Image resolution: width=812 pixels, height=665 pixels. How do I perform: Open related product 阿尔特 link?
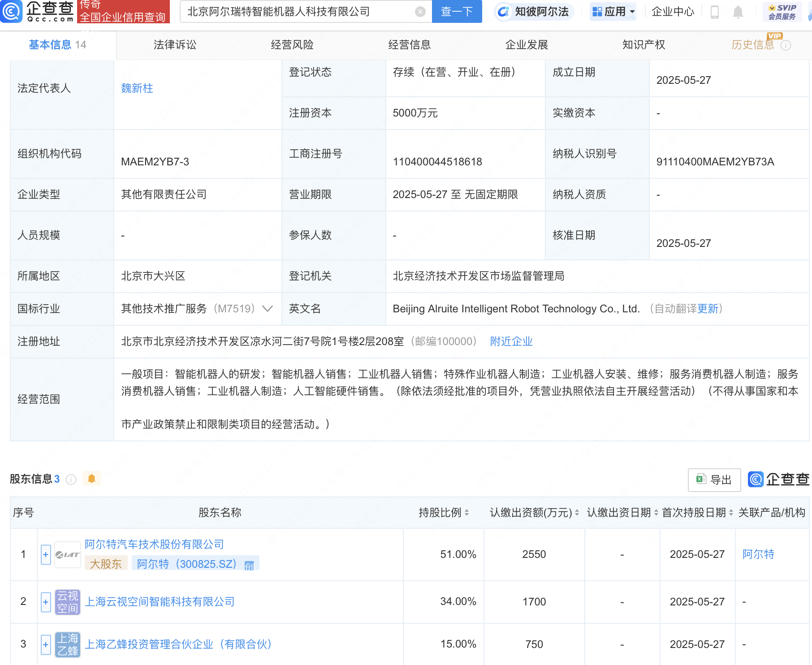tap(758, 554)
